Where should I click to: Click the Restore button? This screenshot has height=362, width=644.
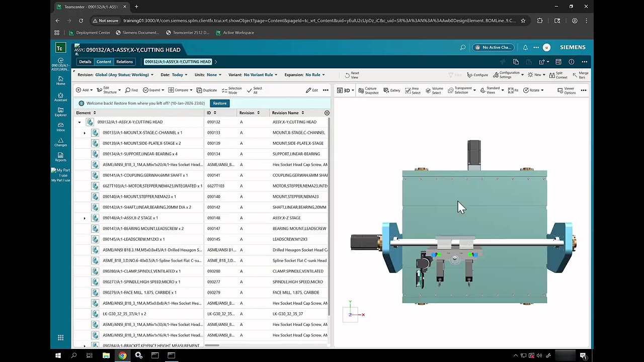[219, 103]
